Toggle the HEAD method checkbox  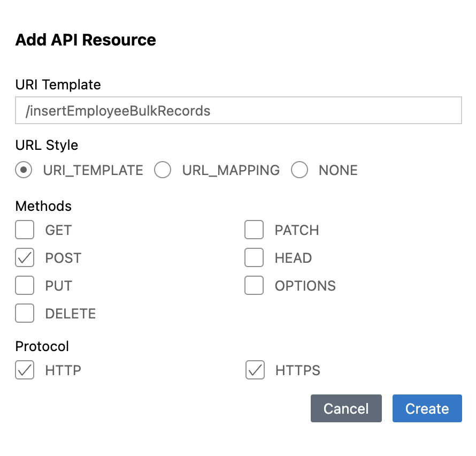coord(254,258)
